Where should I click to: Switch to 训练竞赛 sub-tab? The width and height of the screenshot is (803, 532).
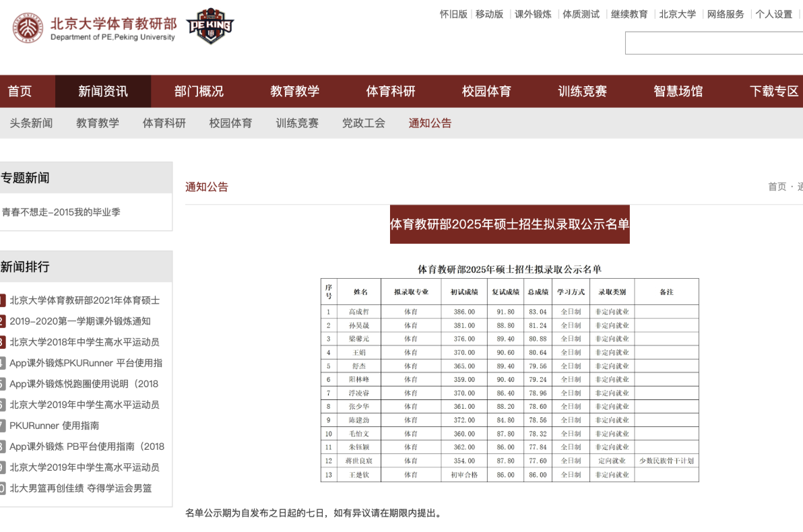click(297, 123)
